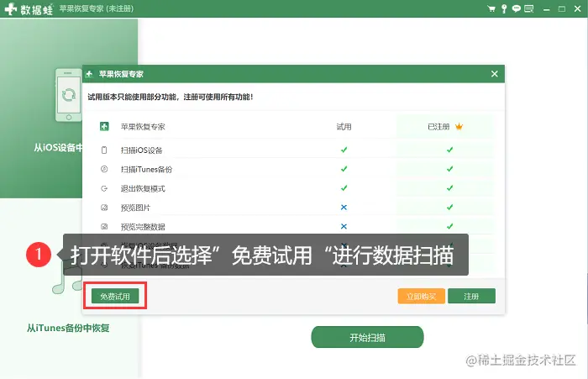
Task: Click the phone sync icon in sidebar
Action: pyautogui.click(x=69, y=95)
